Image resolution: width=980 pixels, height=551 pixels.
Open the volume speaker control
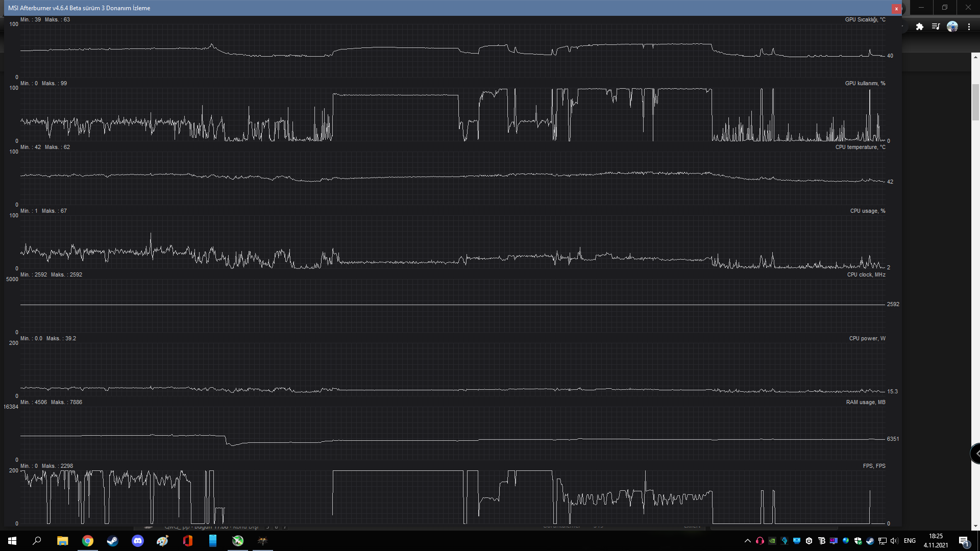[894, 541]
